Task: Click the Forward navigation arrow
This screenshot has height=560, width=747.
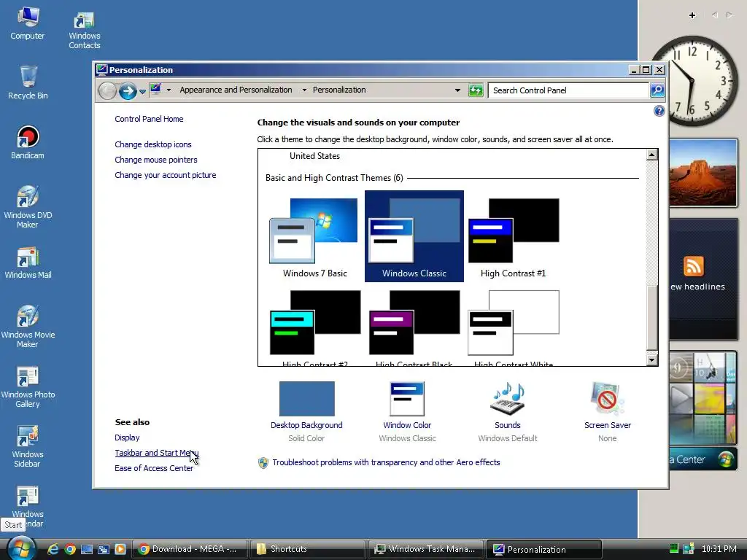Action: [127, 90]
